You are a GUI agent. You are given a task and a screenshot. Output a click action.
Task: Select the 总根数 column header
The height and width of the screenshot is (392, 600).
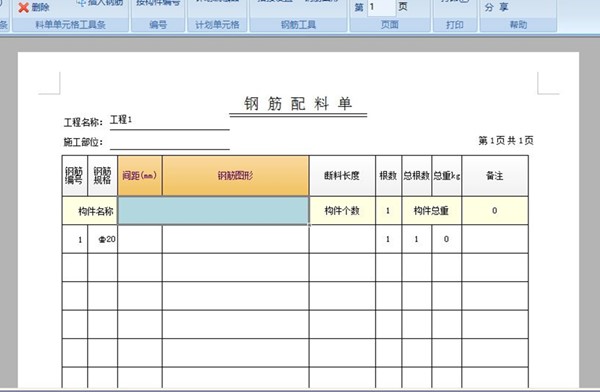pos(417,175)
